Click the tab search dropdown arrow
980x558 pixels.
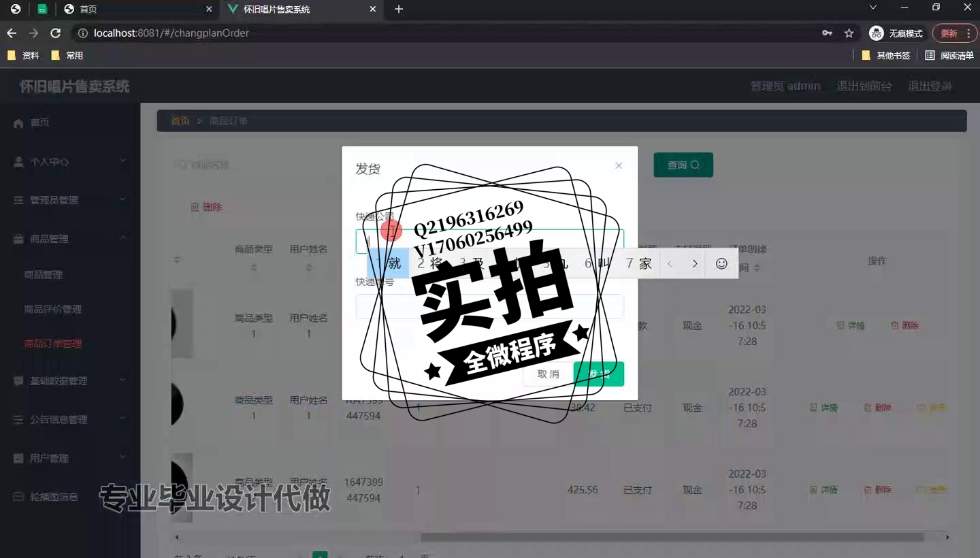pos(873,7)
